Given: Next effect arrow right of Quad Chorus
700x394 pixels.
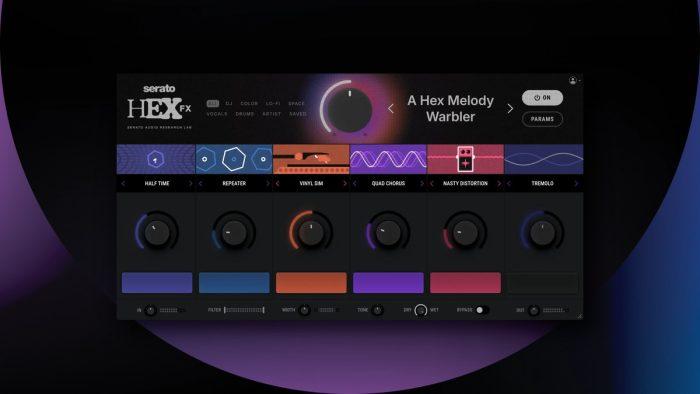Looking at the screenshot, I should tap(422, 183).
